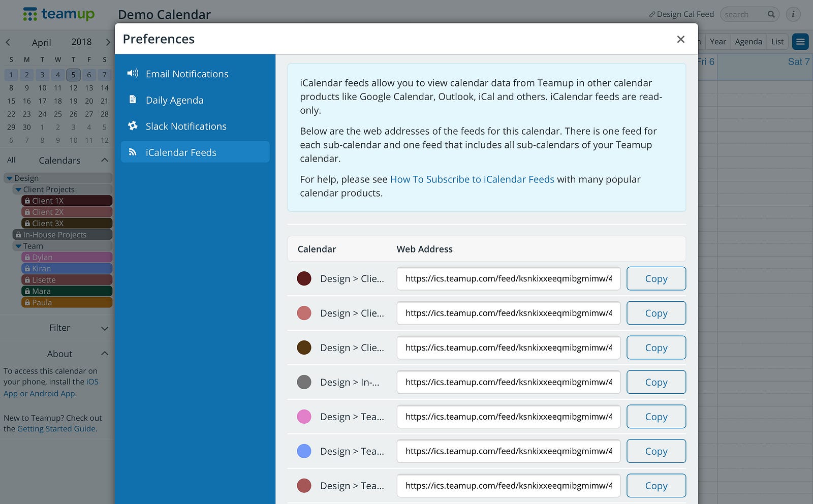Select the Design > In-... feed URL field
Screen dimensions: 813x504
pos(509,382)
